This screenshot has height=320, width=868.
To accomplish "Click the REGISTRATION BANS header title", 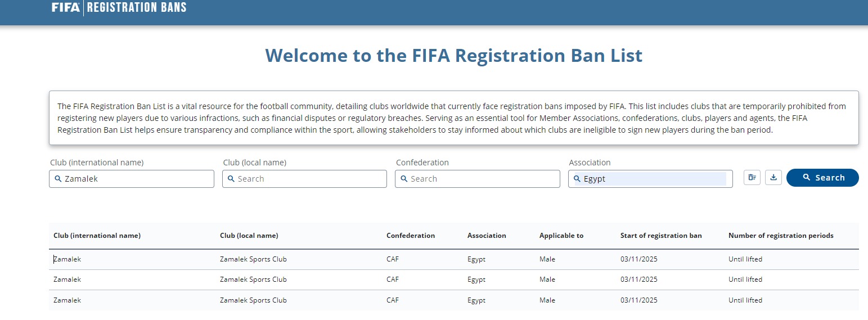I will click(x=136, y=7).
